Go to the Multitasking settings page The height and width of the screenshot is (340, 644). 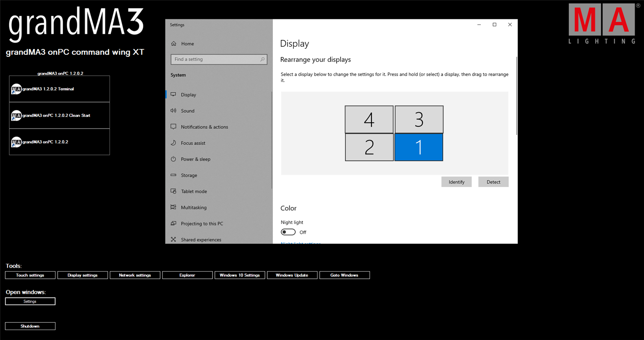tap(193, 207)
